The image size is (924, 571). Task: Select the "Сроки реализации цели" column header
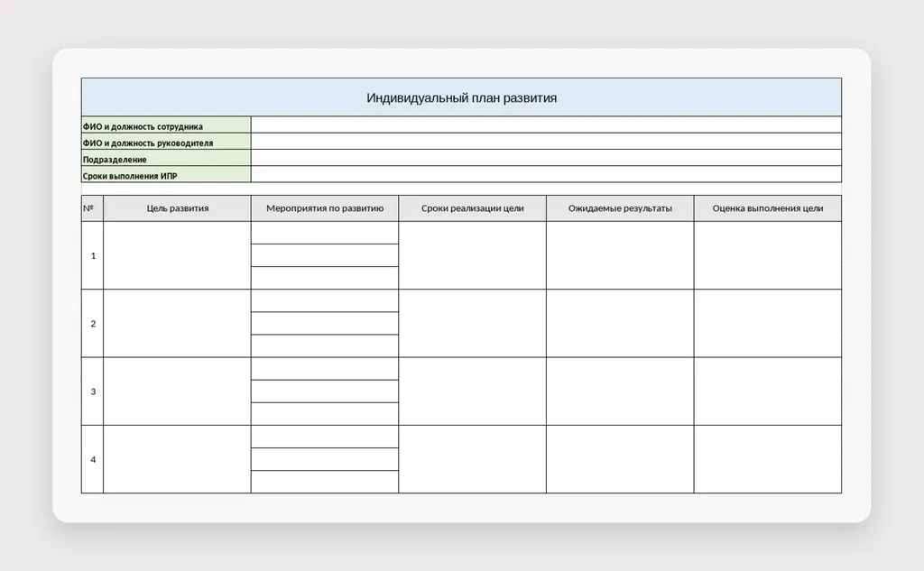[x=473, y=208]
